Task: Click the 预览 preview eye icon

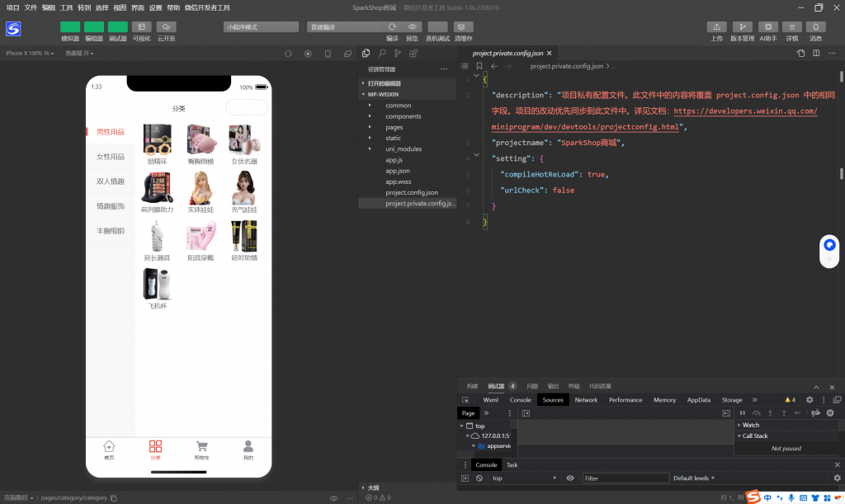Action: coord(413,27)
